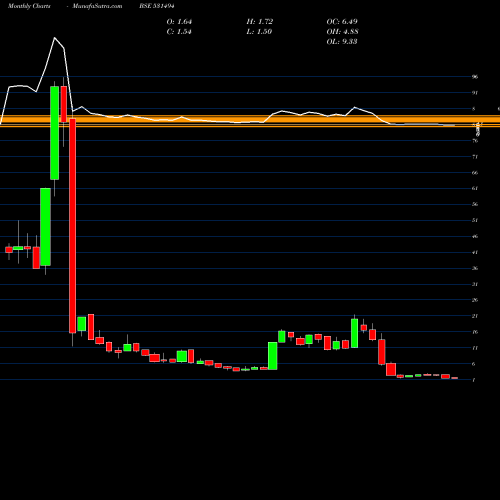The width and height of the screenshot is (500, 500).
Task: Click the 36 price axis label
Action: click(x=475, y=268)
